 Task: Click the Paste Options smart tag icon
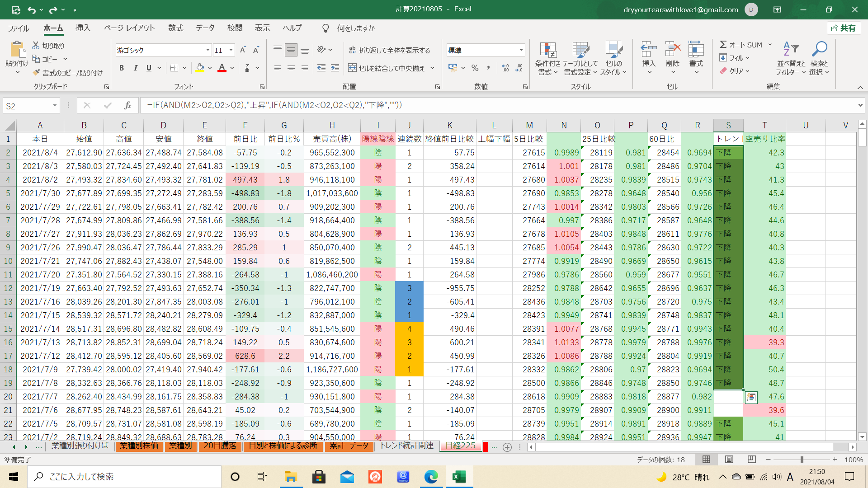[751, 397]
